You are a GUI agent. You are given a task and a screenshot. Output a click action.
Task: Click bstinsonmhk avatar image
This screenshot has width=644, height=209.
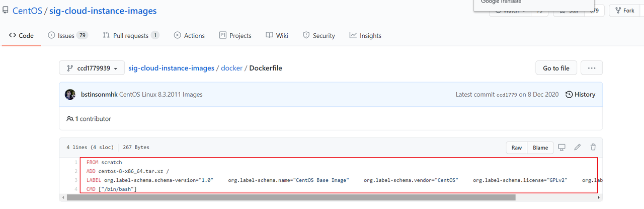pos(70,95)
